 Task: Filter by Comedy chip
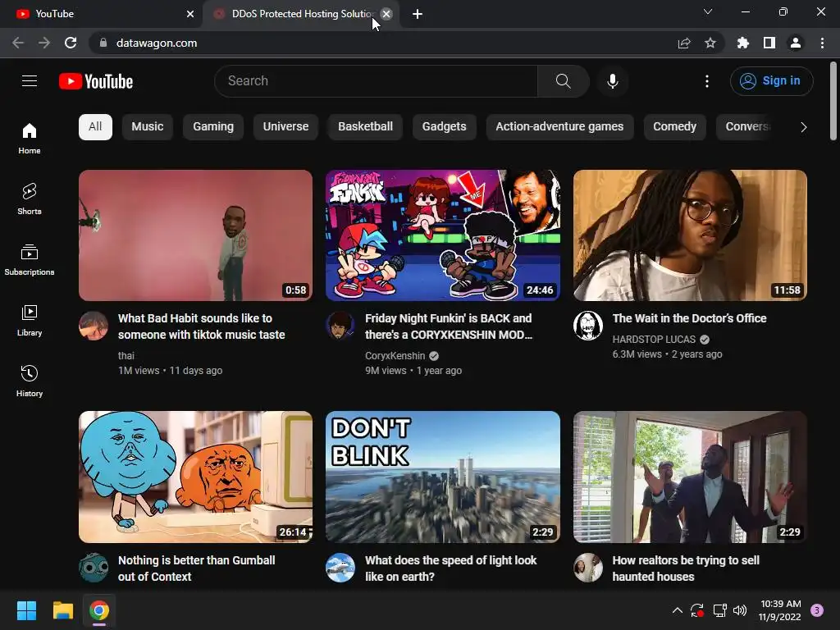tap(674, 127)
